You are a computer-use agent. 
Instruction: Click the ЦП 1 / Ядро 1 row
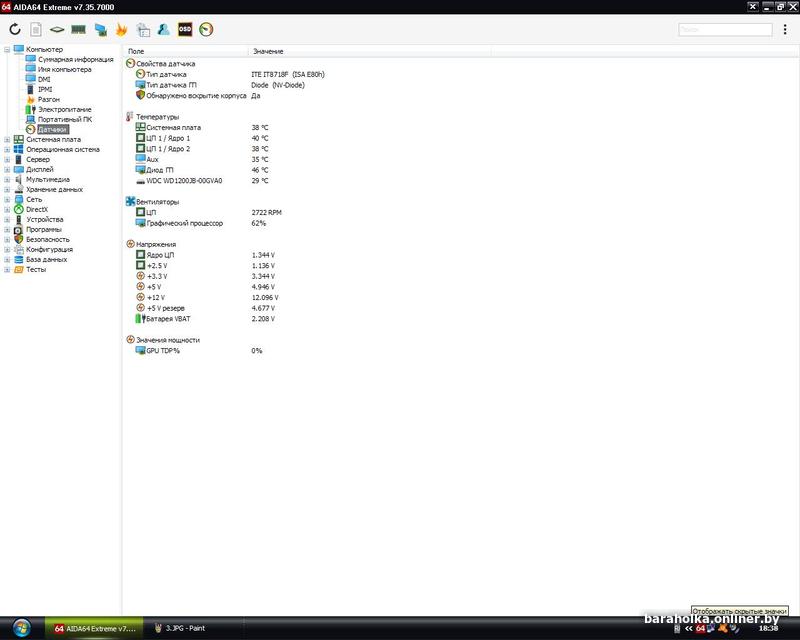tap(202, 138)
